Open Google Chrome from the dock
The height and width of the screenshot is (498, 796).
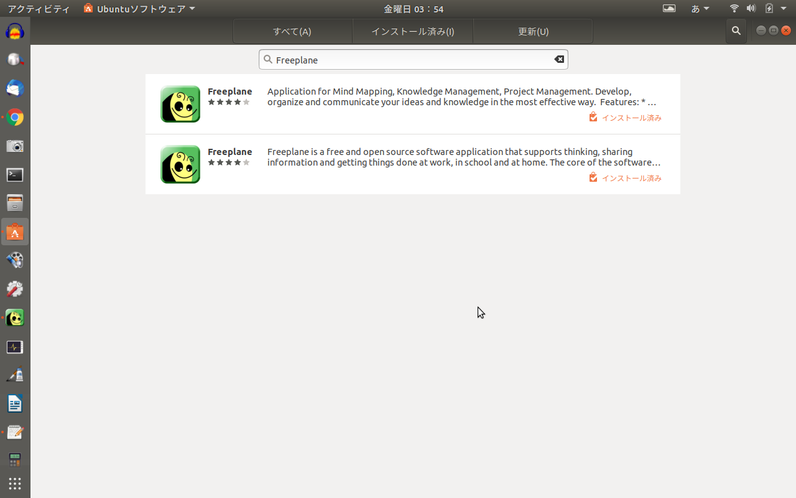click(15, 117)
